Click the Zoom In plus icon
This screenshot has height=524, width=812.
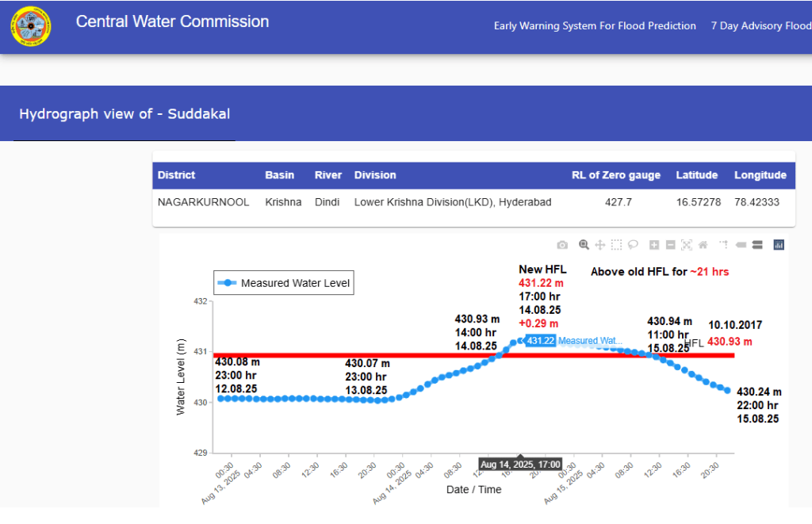(x=654, y=245)
